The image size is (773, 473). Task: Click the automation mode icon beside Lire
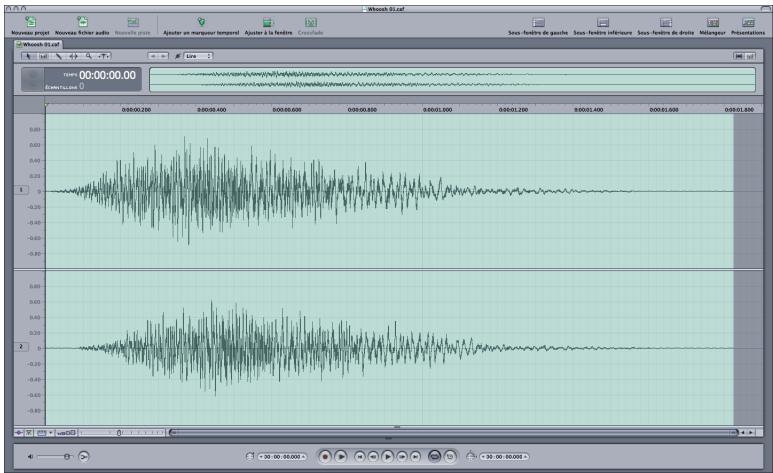pyautogui.click(x=177, y=56)
